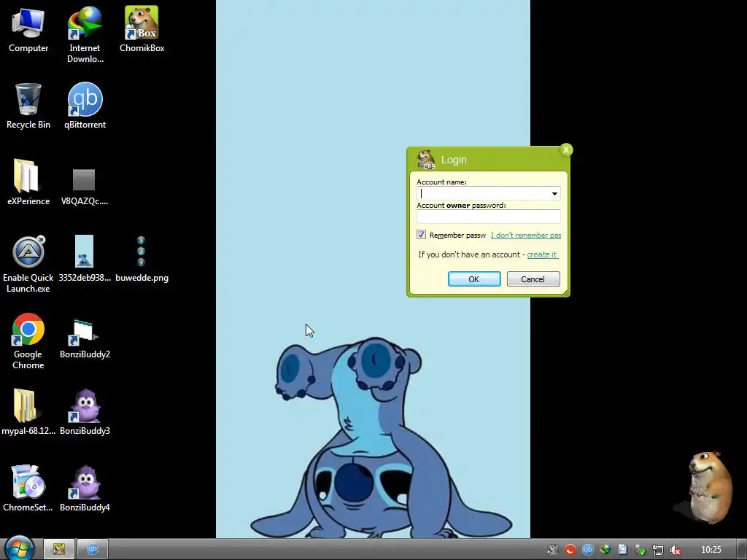The width and height of the screenshot is (747, 560).
Task: Select the eXPerience folder icon
Action: (x=28, y=182)
